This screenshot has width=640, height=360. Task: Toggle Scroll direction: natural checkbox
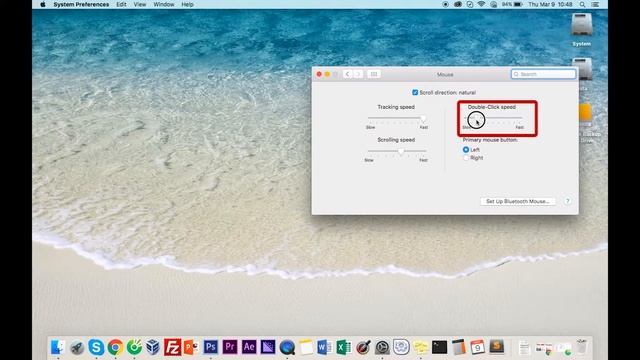(x=415, y=93)
